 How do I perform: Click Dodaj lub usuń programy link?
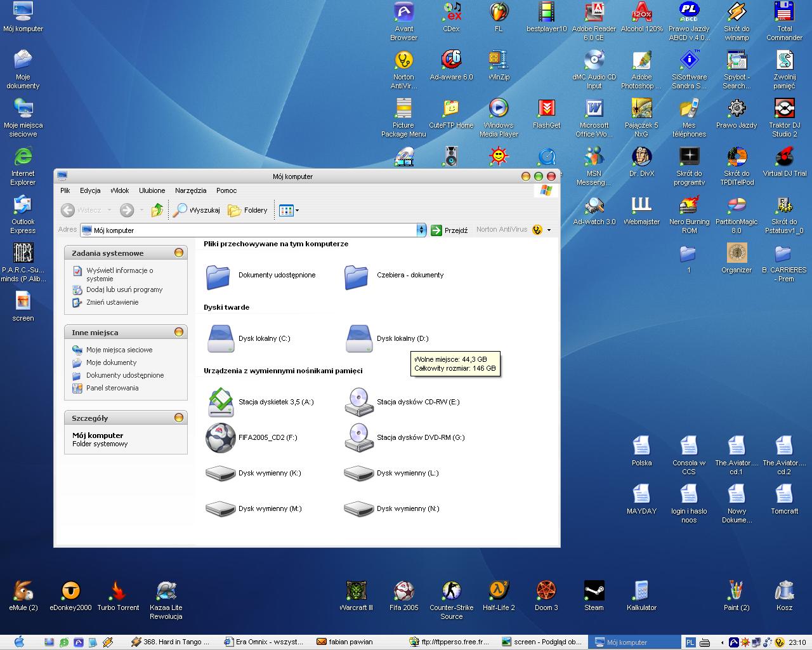124,289
